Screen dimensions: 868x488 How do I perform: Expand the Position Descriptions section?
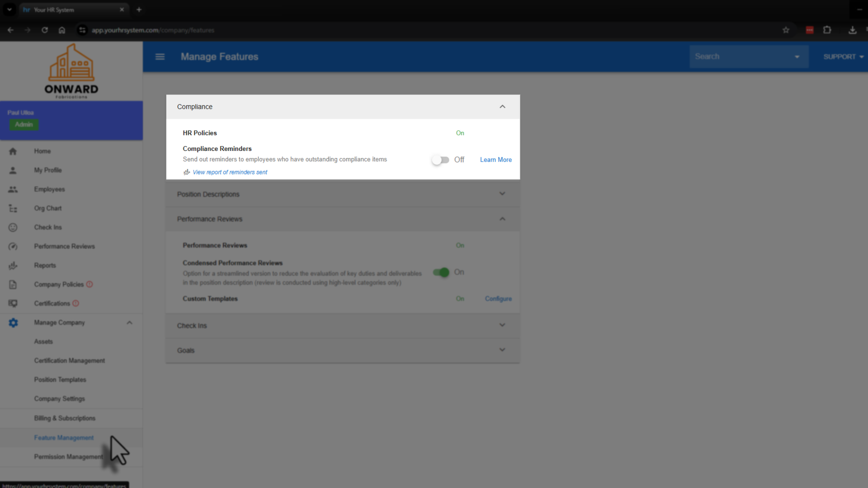(502, 194)
